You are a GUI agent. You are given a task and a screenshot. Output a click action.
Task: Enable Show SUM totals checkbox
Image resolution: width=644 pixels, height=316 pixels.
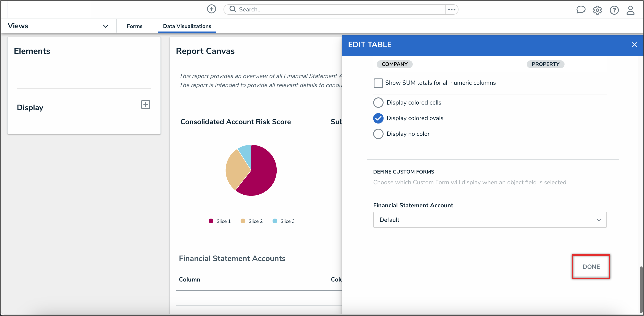[x=378, y=83]
